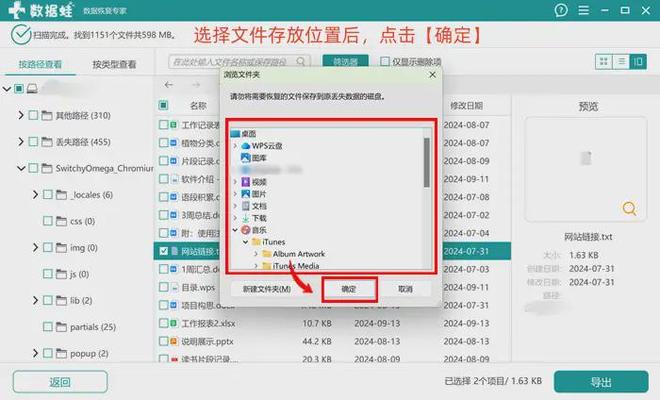Click the 其他路径 folder icon

(47, 115)
